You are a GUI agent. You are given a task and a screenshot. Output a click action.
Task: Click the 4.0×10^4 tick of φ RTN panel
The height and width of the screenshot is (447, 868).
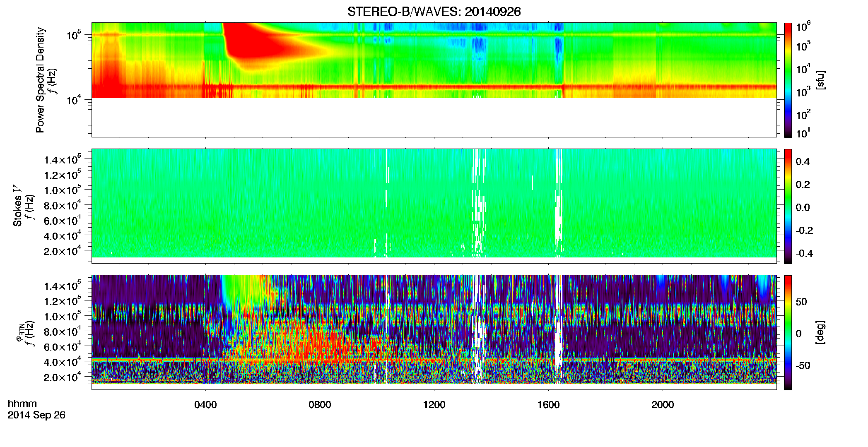(63, 362)
